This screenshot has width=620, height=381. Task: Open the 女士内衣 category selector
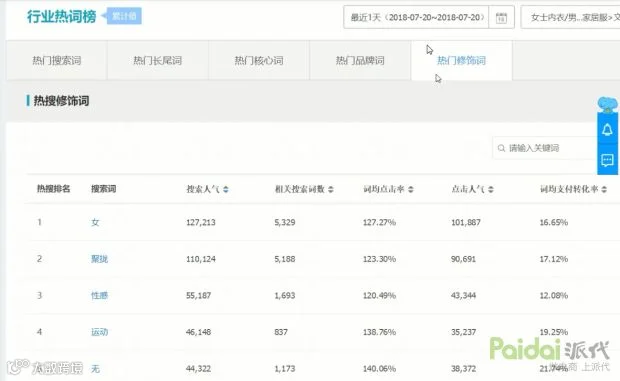click(x=571, y=17)
